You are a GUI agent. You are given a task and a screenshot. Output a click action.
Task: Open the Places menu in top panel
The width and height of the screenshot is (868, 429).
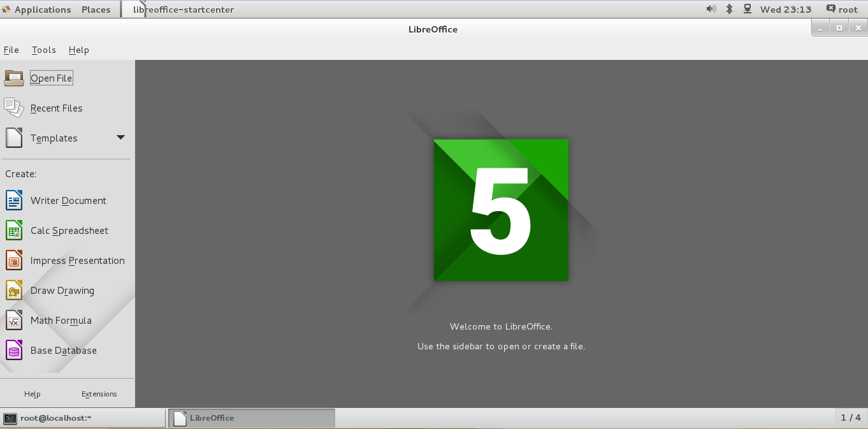[96, 10]
